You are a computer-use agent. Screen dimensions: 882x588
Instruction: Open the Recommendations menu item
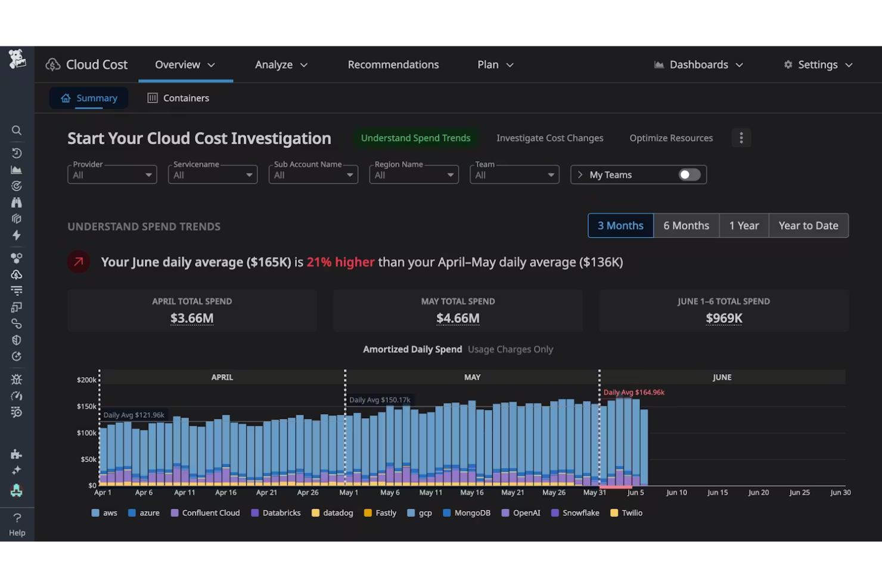coord(393,64)
